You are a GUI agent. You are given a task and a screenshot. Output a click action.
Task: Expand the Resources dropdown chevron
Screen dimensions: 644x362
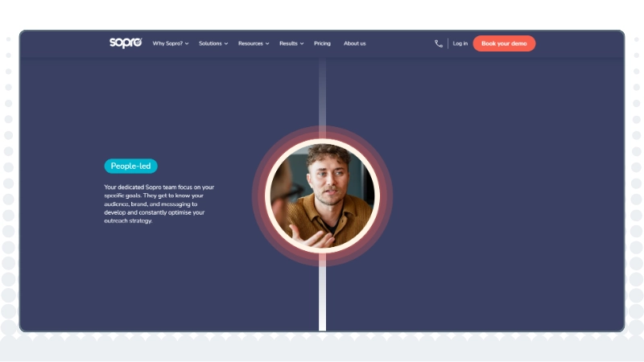pyautogui.click(x=267, y=43)
